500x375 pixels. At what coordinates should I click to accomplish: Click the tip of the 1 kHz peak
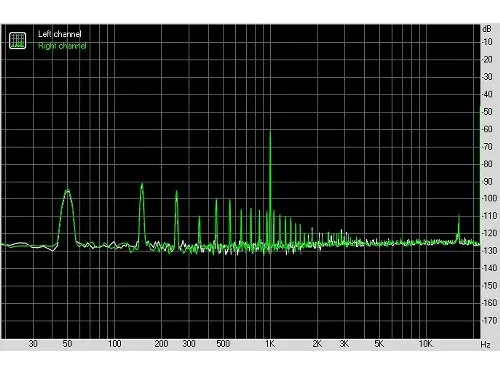click(x=270, y=132)
